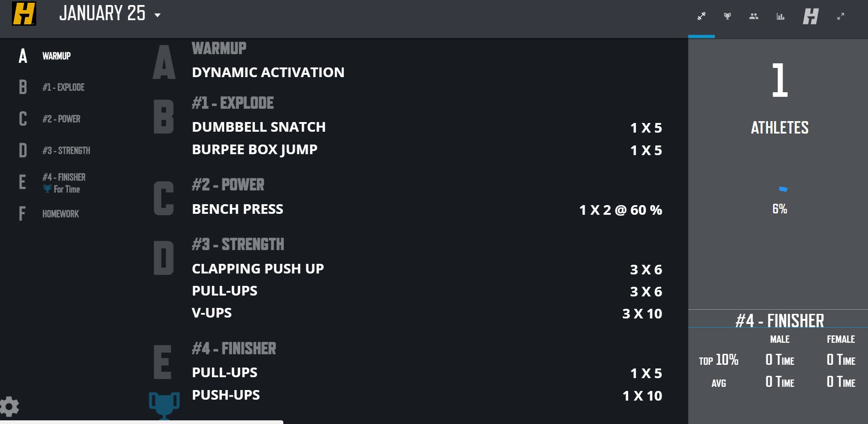Open the workout dumbbell tab icon

702,17
